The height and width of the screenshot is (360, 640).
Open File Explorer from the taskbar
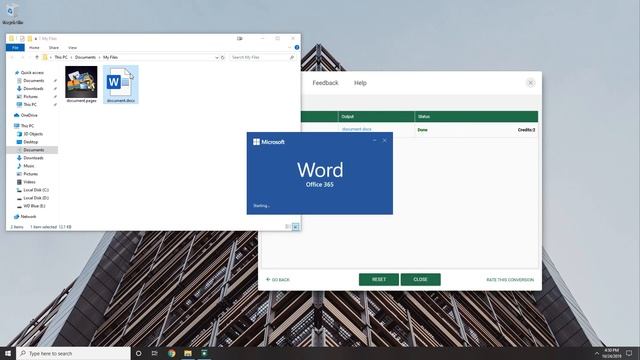click(188, 353)
